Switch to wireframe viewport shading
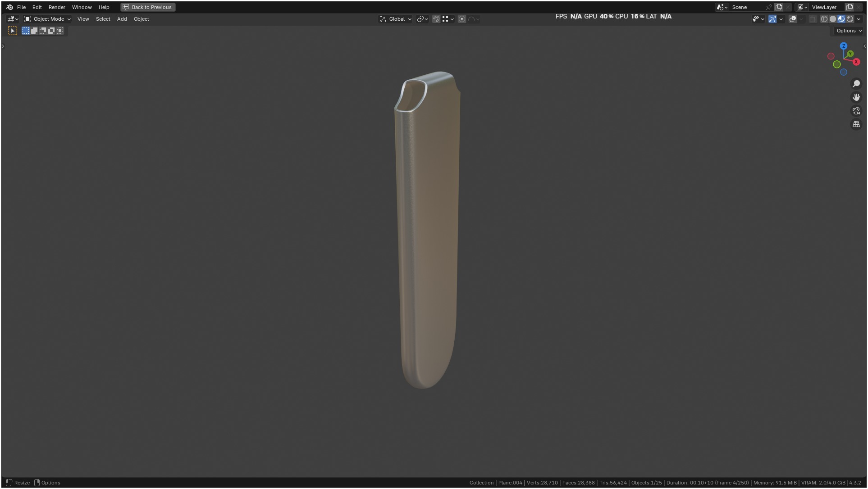Screen dimensions: 868x489 pos(824,19)
